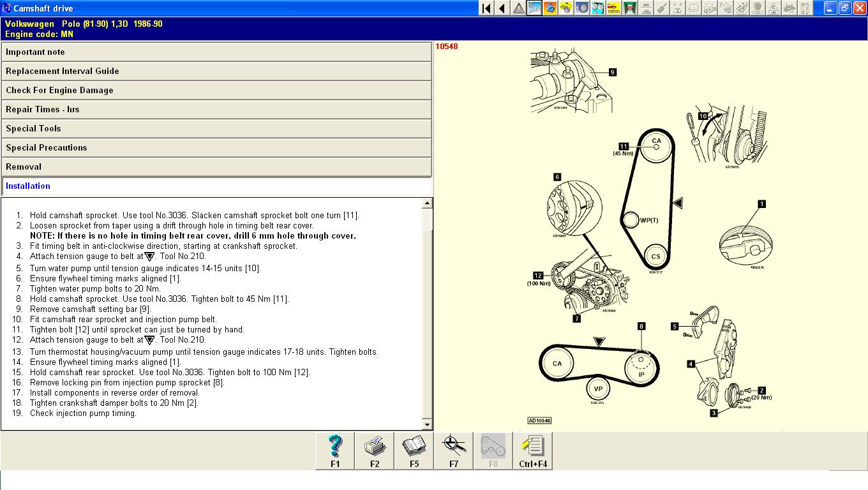868x490 pixels.
Task: Expand the Repair Times - hrs section
Action: pos(216,110)
